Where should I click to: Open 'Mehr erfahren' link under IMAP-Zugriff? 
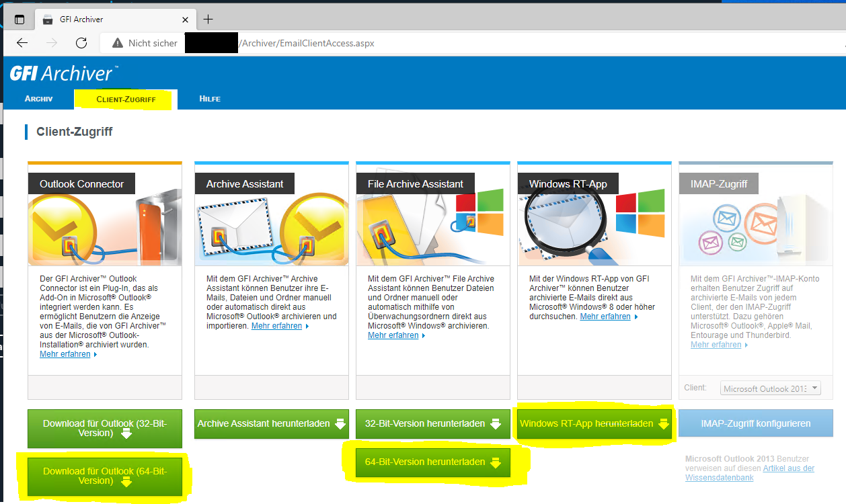(716, 345)
